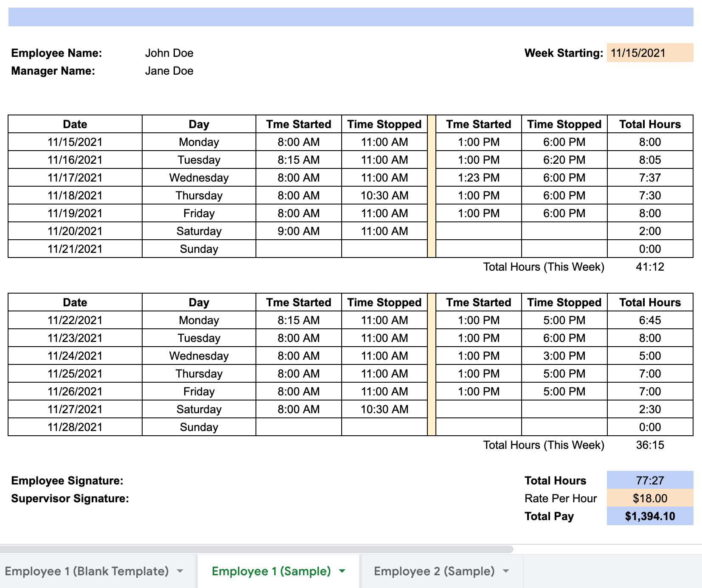Viewport: 702px width, 588px height.
Task: Click the Employee Signature area
Action: click(67, 480)
